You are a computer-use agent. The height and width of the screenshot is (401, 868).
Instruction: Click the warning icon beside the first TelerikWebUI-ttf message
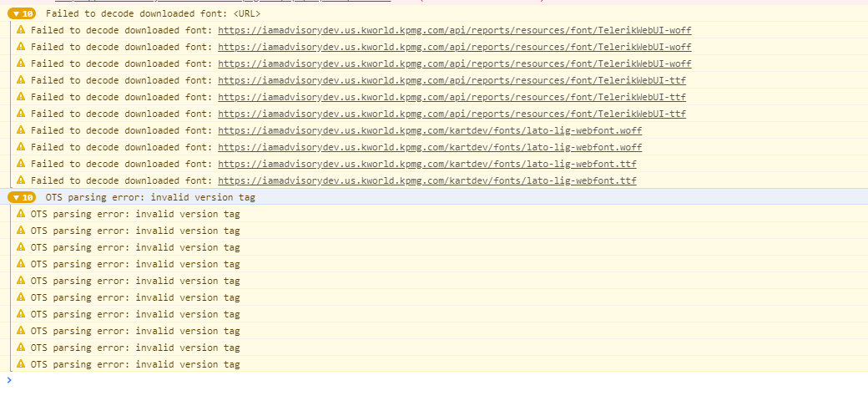point(21,80)
